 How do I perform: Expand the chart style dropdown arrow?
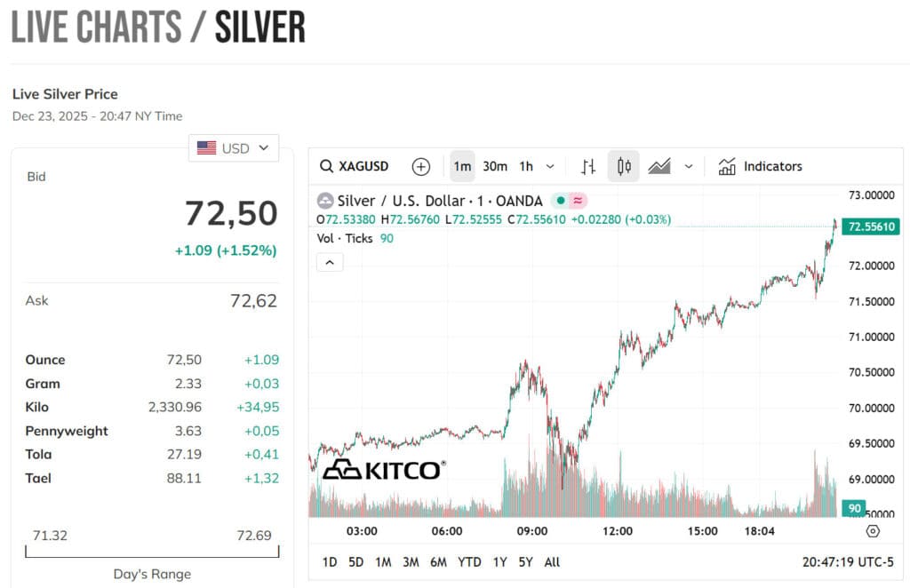coord(688,166)
